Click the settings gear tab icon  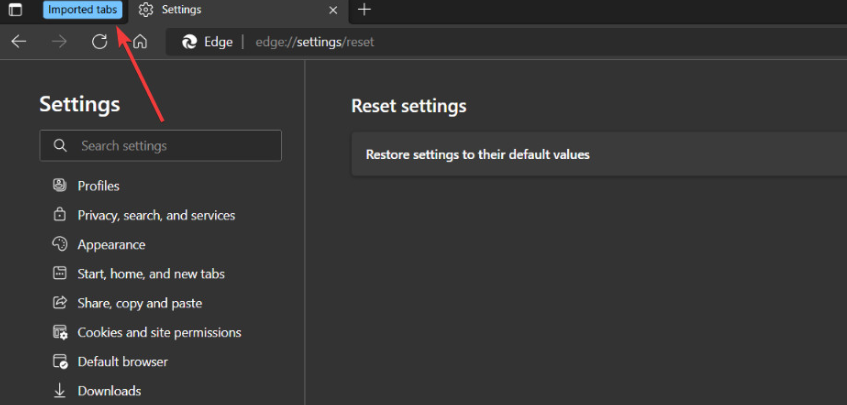point(146,10)
